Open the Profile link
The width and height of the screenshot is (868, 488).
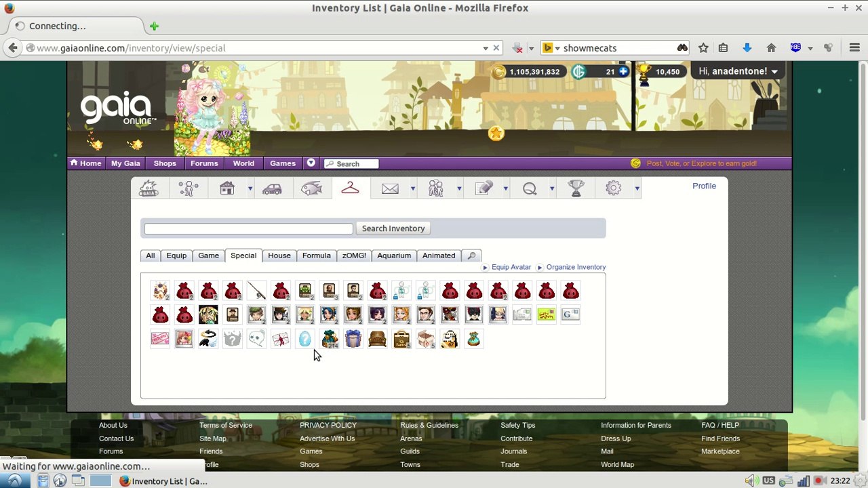click(704, 186)
